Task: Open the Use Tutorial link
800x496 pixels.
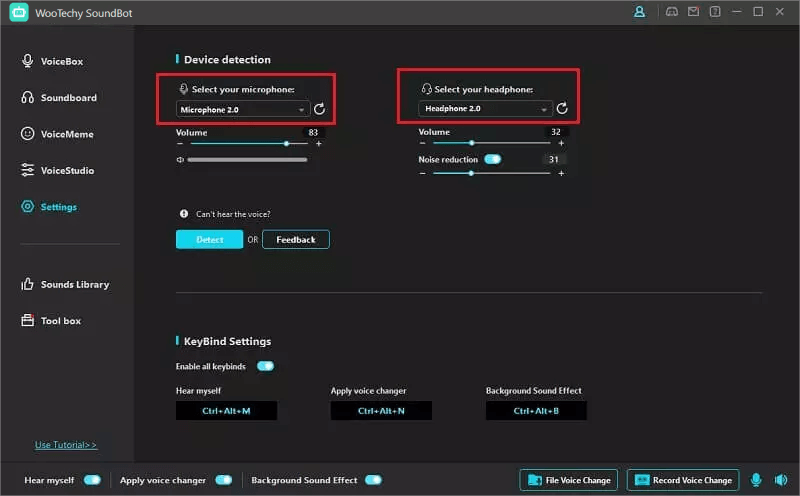Action: point(66,445)
